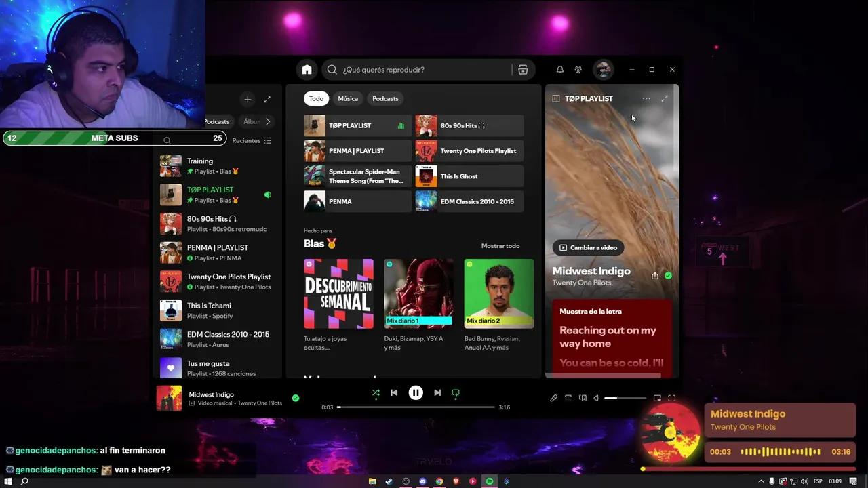Open 'PENMA | PLAYLIST' in library sidebar

coord(217,253)
